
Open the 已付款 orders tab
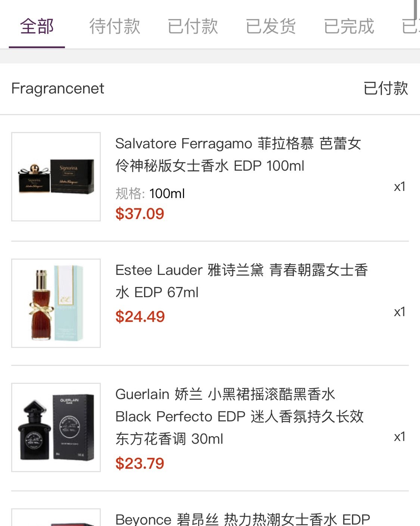tap(193, 26)
